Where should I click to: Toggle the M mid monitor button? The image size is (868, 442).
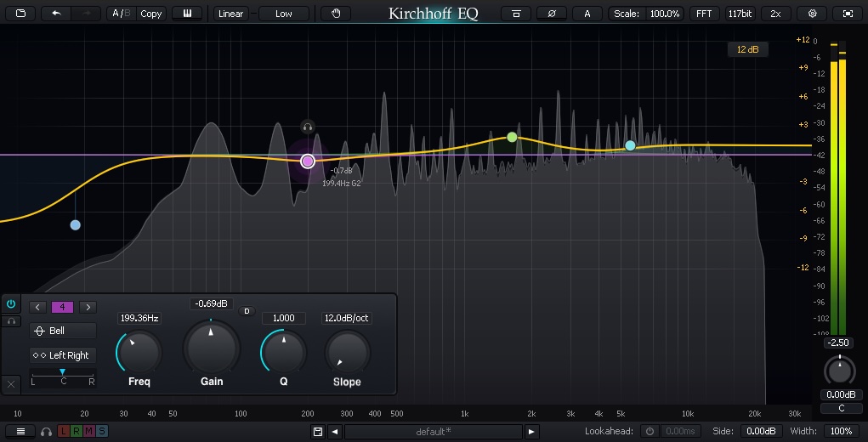[89, 432]
